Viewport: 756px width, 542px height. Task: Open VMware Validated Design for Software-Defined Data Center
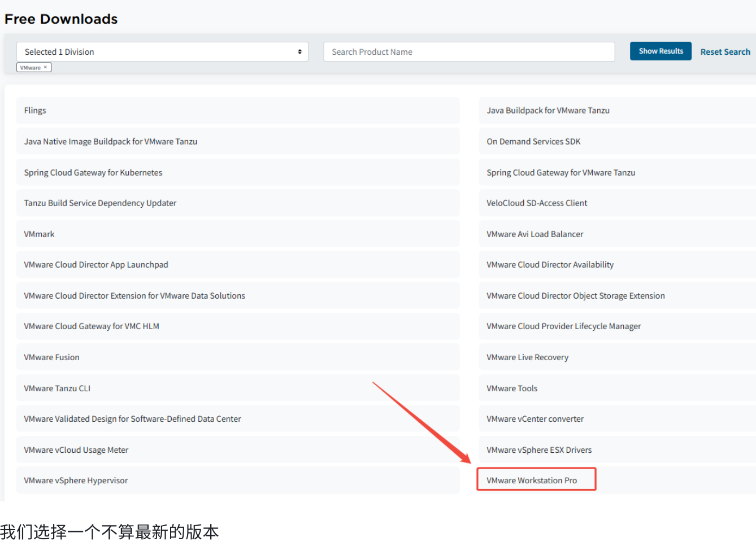click(x=238, y=419)
